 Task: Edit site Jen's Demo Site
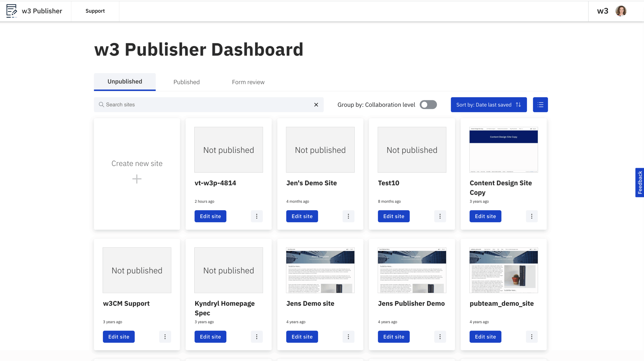(302, 216)
